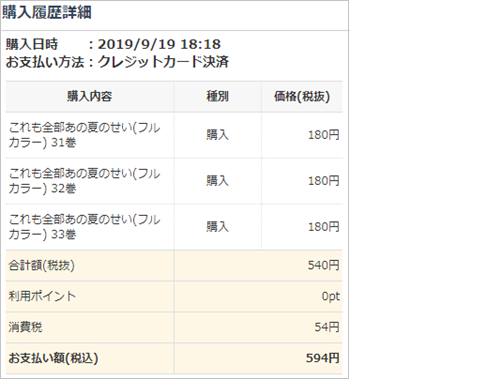Select the purchase date 2019/9/19 18:18
Viewport: 480px width, 380px height.
pos(159,44)
